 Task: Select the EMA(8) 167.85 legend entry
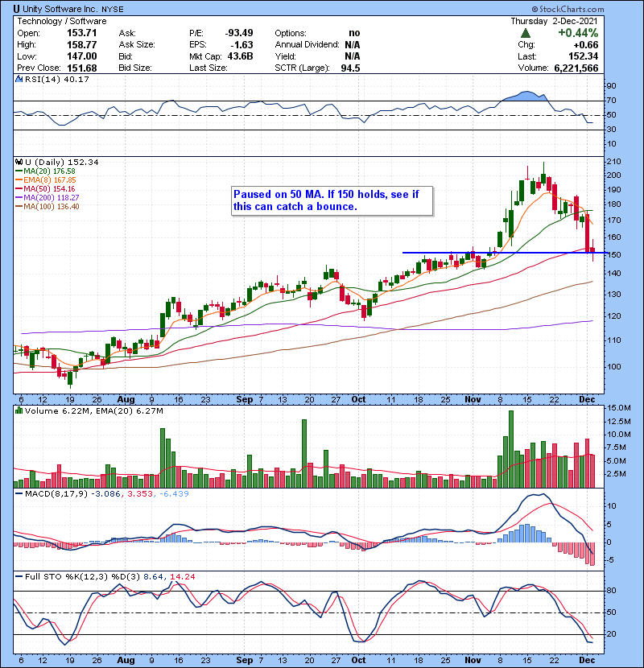pos(46,180)
